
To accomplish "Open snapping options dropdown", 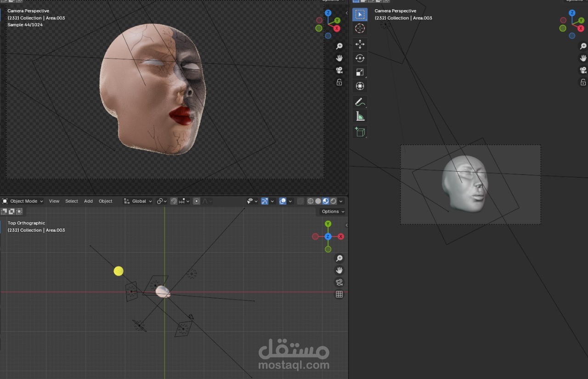I will 185,201.
